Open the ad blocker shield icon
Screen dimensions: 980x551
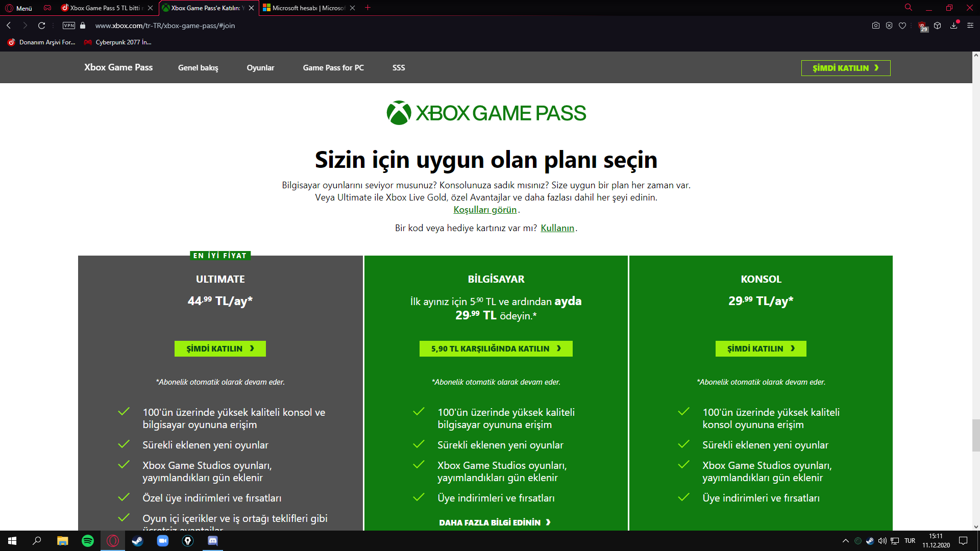coord(889,26)
